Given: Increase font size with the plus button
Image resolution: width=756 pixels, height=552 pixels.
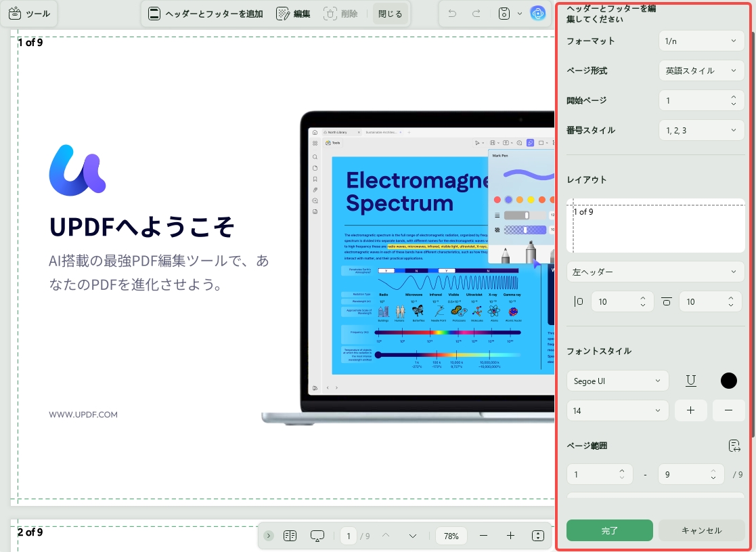Looking at the screenshot, I should tap(690, 410).
